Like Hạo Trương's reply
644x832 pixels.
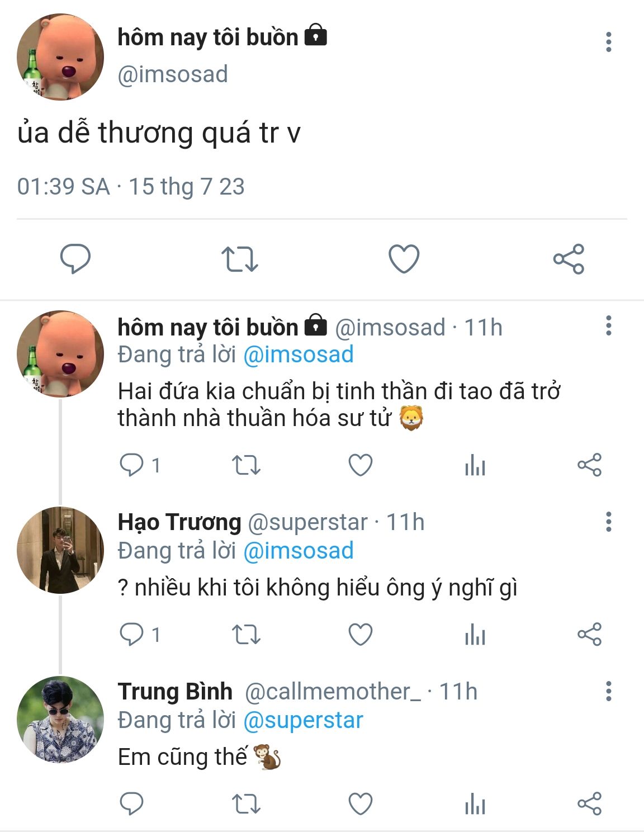[361, 635]
